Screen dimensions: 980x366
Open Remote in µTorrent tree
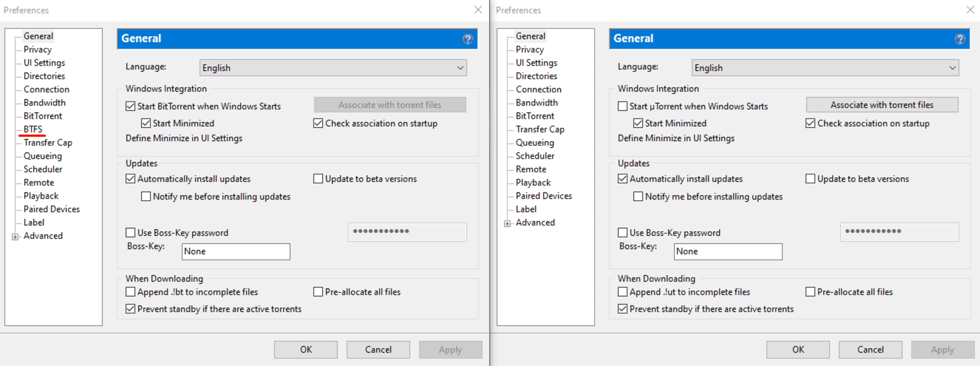pos(531,169)
